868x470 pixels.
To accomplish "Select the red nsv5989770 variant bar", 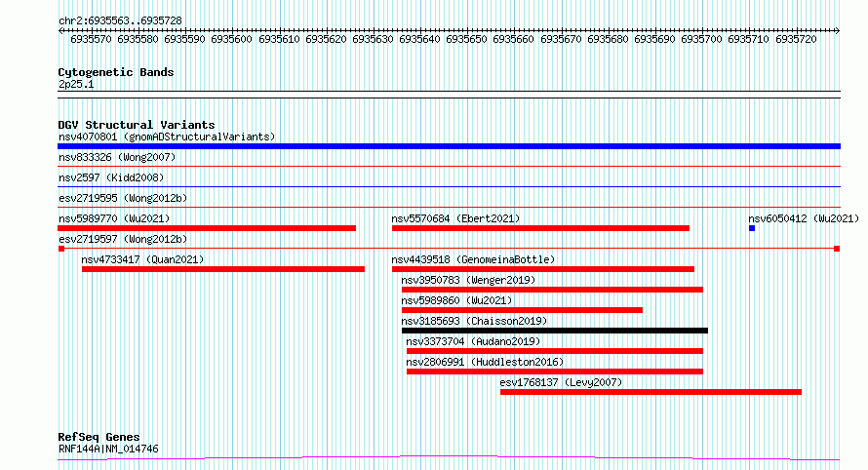I will (207, 228).
